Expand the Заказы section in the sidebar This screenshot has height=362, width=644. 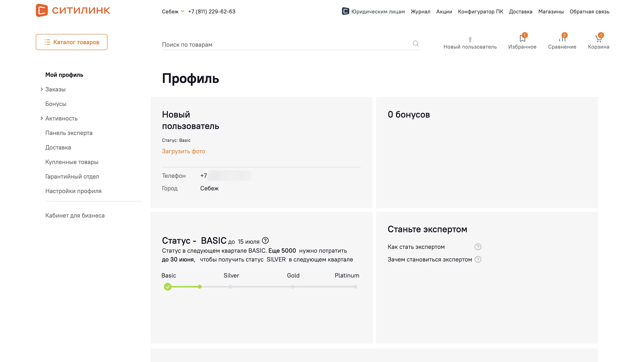[x=42, y=89]
